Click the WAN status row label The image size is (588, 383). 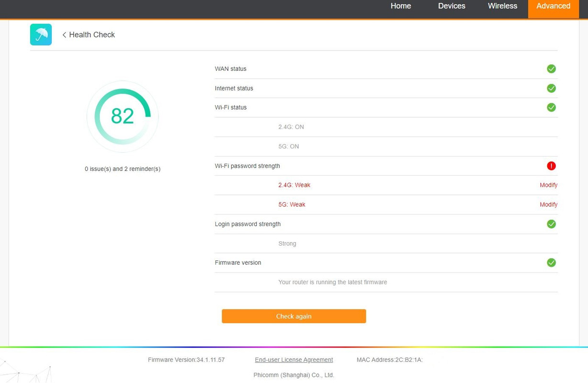click(x=231, y=69)
